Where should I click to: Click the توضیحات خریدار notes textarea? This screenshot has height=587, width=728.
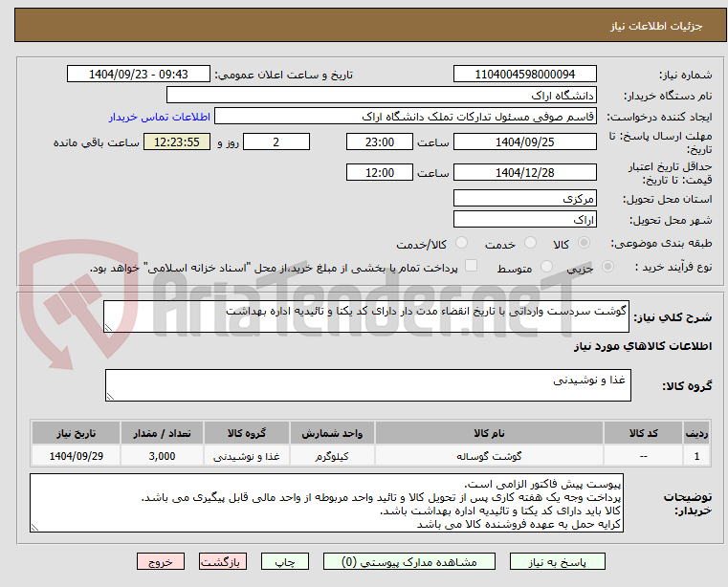click(x=326, y=503)
